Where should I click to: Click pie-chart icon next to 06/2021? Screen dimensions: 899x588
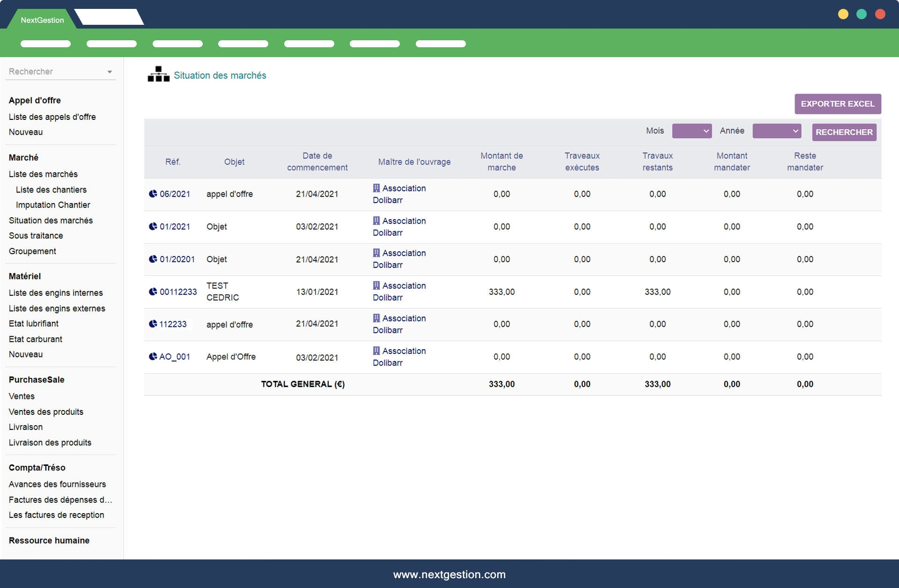click(x=153, y=194)
